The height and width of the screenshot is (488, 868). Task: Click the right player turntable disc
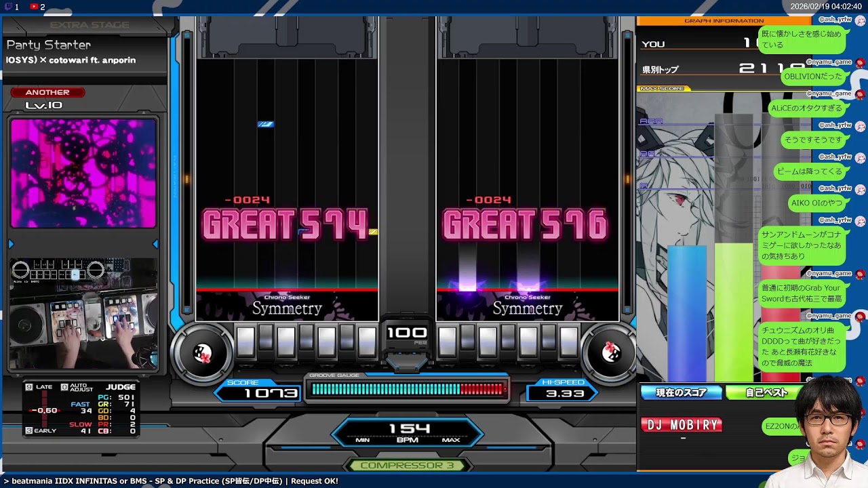click(611, 351)
